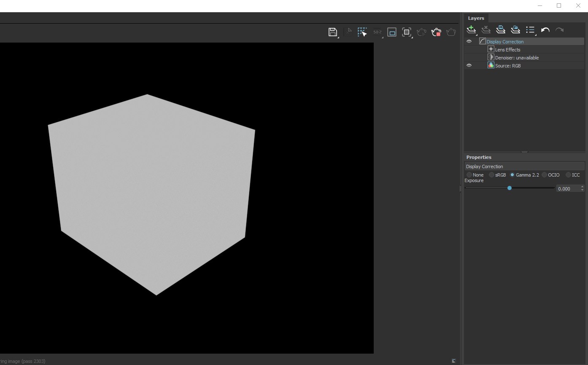Viewport: 588px width, 365px height.
Task: Select the Denoiser: unavailable layer
Action: coord(517,58)
